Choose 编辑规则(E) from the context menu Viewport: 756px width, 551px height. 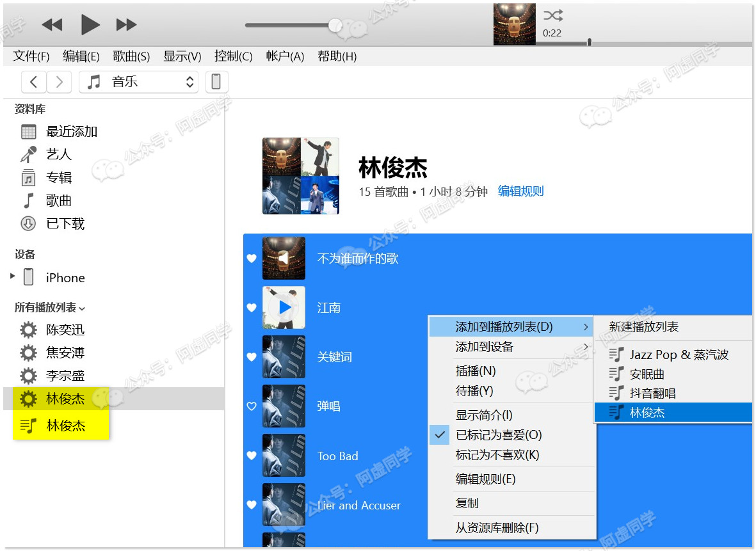[x=512, y=479]
